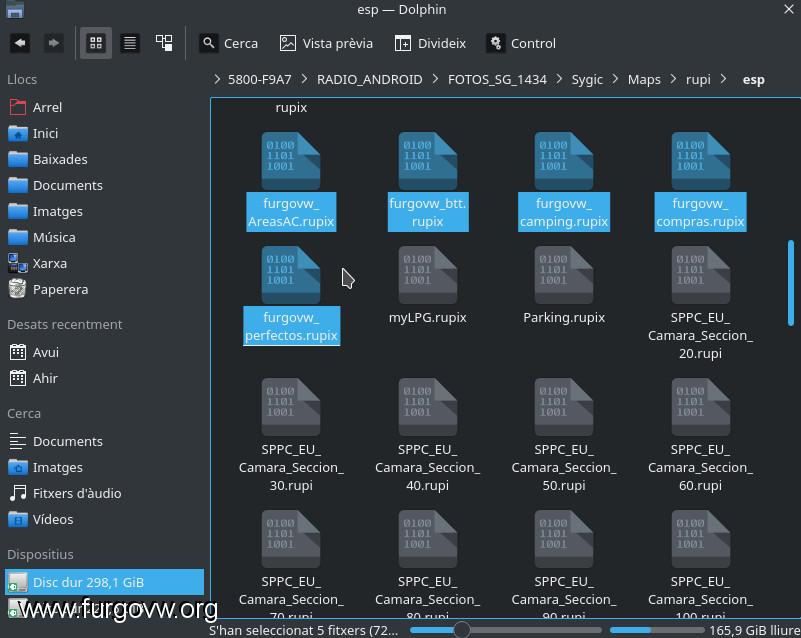The height and width of the screenshot is (638, 801).
Task: Close the Dolphin window
Action: 789,9
